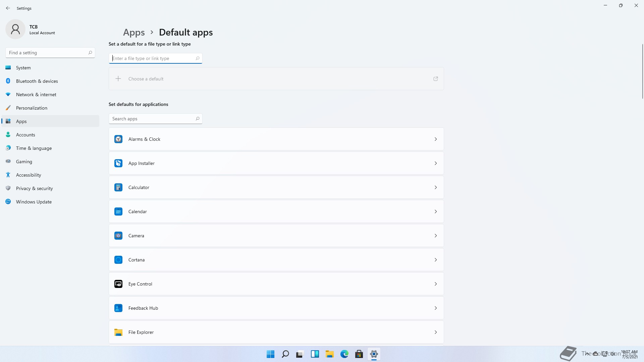This screenshot has height=362, width=644.
Task: Open Accessibility settings category
Action: (50, 175)
